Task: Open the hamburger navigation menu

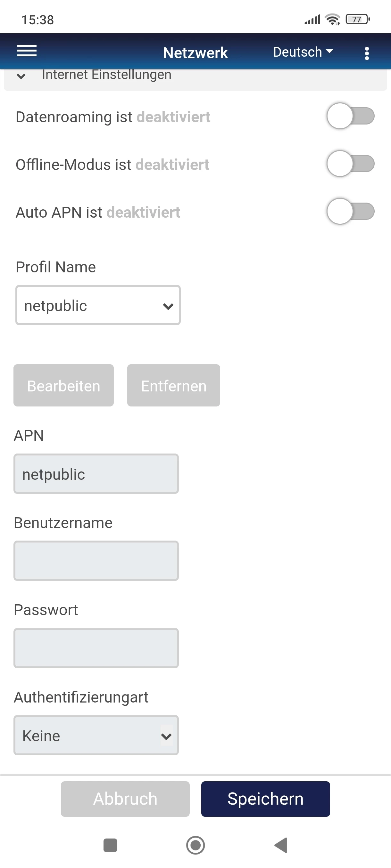Action: (x=27, y=51)
